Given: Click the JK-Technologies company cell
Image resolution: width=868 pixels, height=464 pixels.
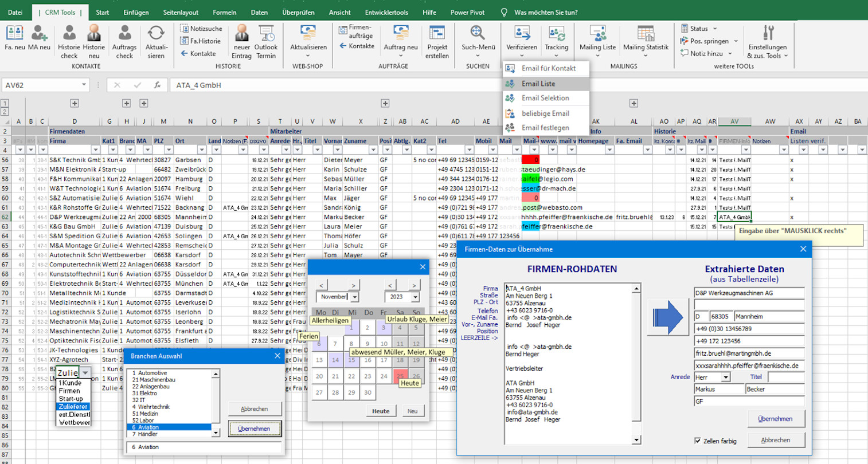Looking at the screenshot, I should pyautogui.click(x=75, y=350).
